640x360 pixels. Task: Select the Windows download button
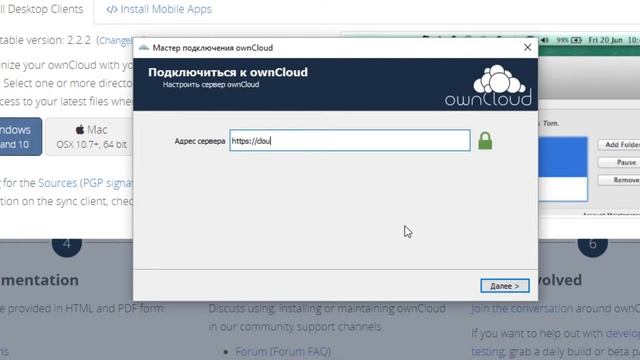pos(20,137)
